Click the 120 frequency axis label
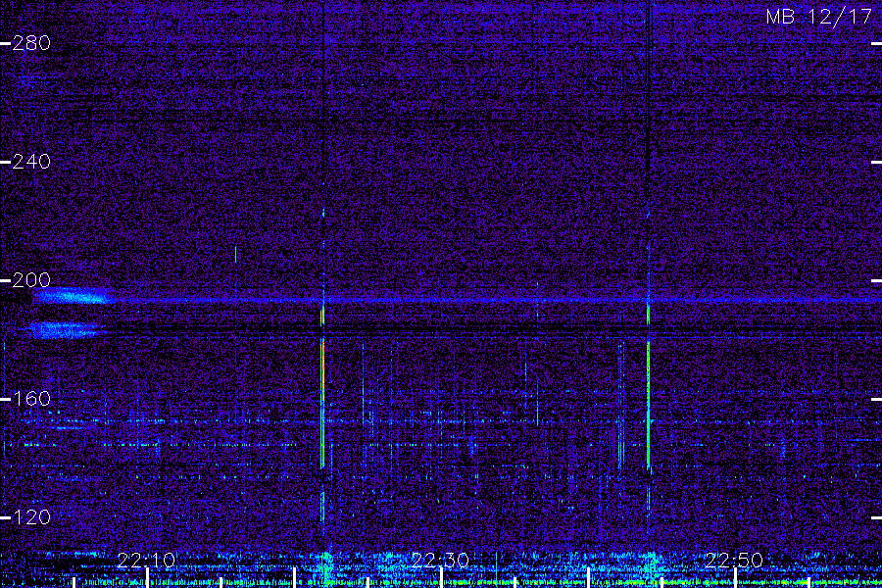The height and width of the screenshot is (588, 882). coord(31,517)
